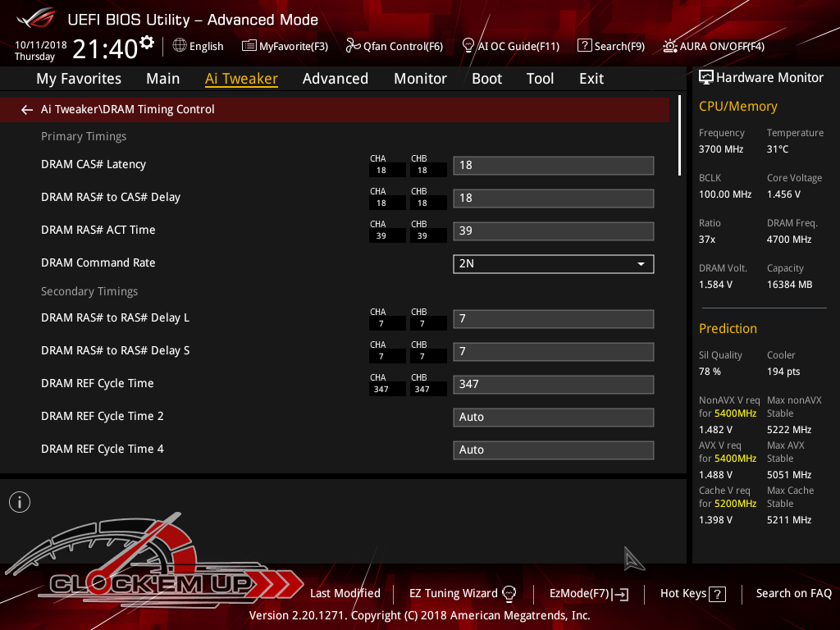Open MyFavorite(F3) list icon
This screenshot has width=840, height=630.
pyautogui.click(x=249, y=46)
